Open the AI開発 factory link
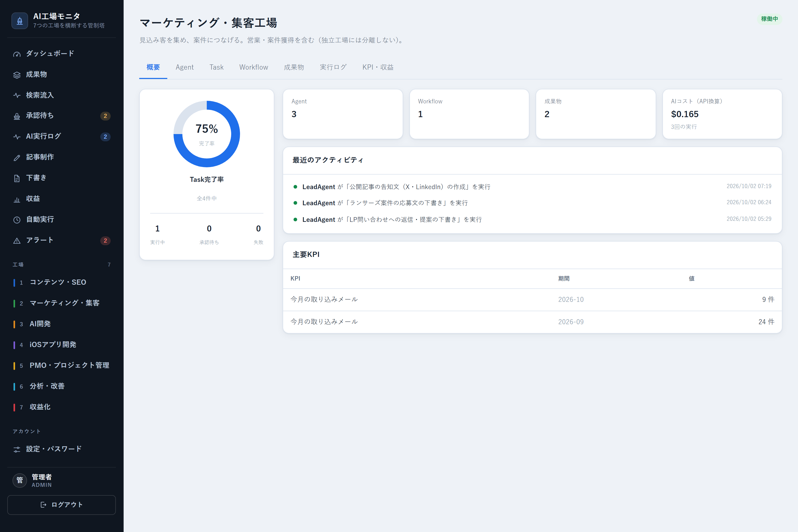 tap(61, 324)
